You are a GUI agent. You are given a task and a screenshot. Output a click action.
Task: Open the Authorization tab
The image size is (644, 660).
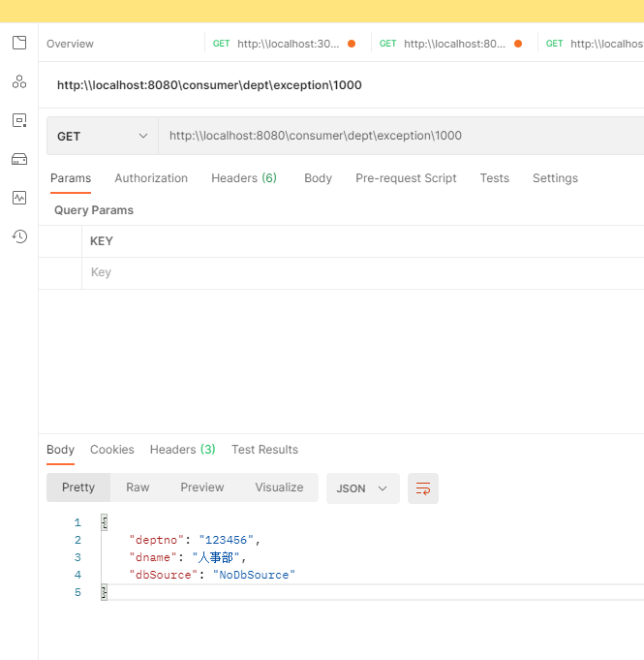coord(151,178)
